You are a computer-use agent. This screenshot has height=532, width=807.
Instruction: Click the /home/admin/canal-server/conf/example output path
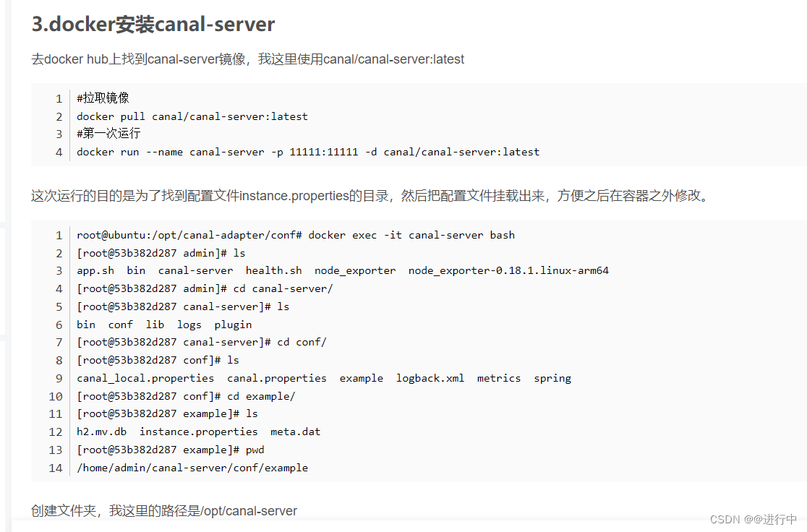(192, 468)
